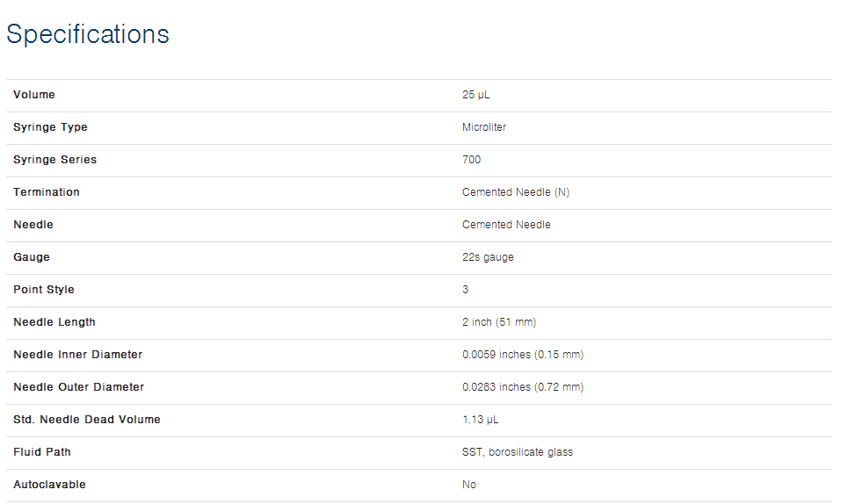Click the 25 µL volume value
This screenshot has width=841, height=504.
pos(475,95)
